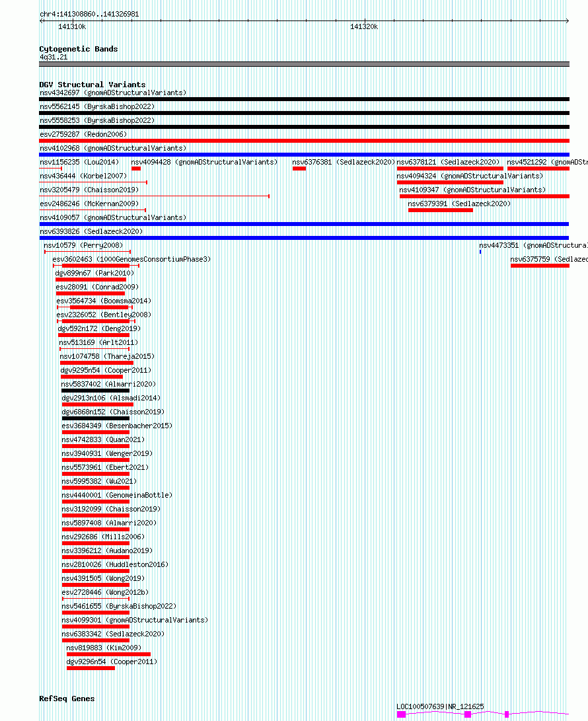
Task: Open the dgv9295n54 Cooper2011 label
Action: [x=106, y=370]
